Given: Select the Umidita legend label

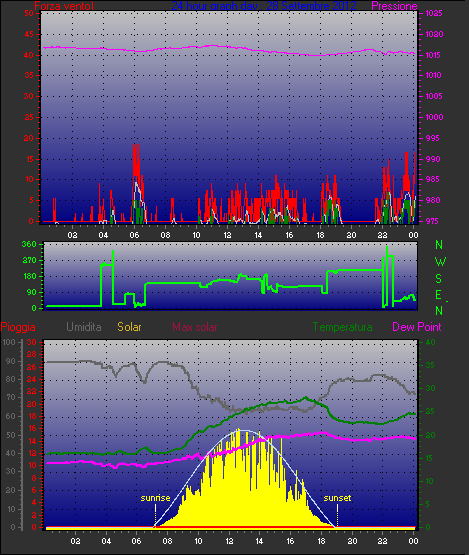Looking at the screenshot, I should [x=84, y=327].
